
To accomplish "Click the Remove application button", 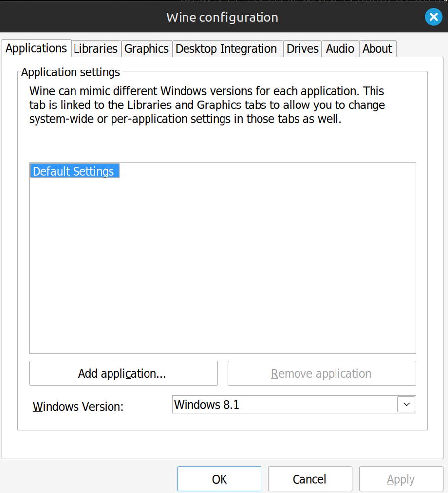I will [322, 373].
